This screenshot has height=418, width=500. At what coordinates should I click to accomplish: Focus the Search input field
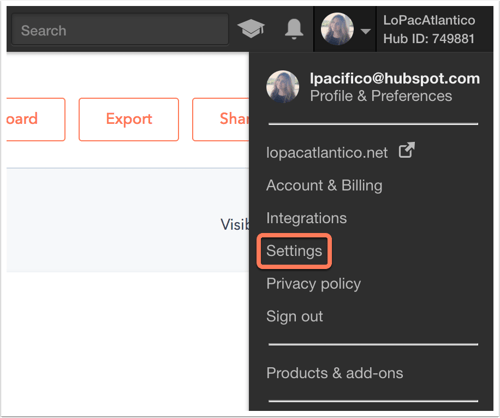[x=120, y=29]
